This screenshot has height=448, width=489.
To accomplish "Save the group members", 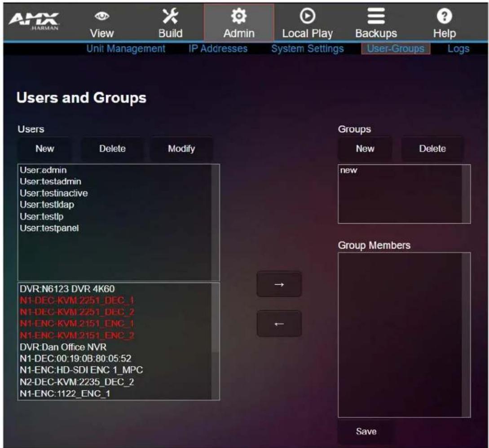I will (366, 431).
